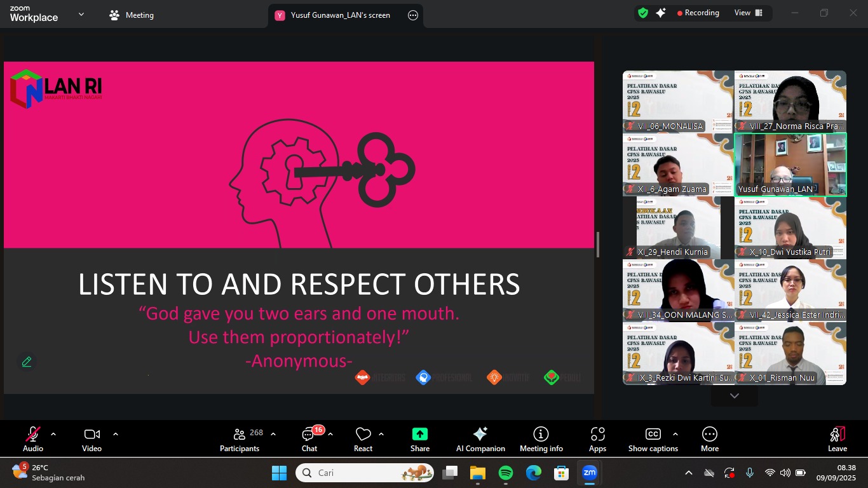
Task: Open the View layout button
Action: coord(748,13)
